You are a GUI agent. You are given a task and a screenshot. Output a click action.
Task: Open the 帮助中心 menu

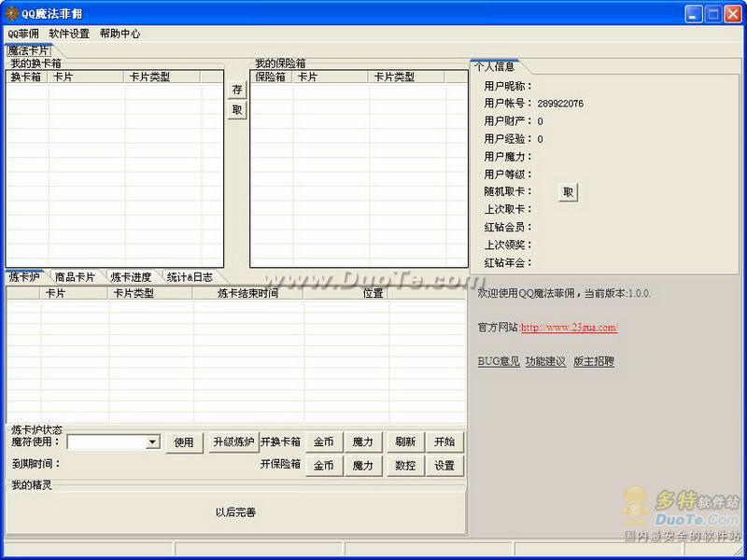pyautogui.click(x=120, y=34)
